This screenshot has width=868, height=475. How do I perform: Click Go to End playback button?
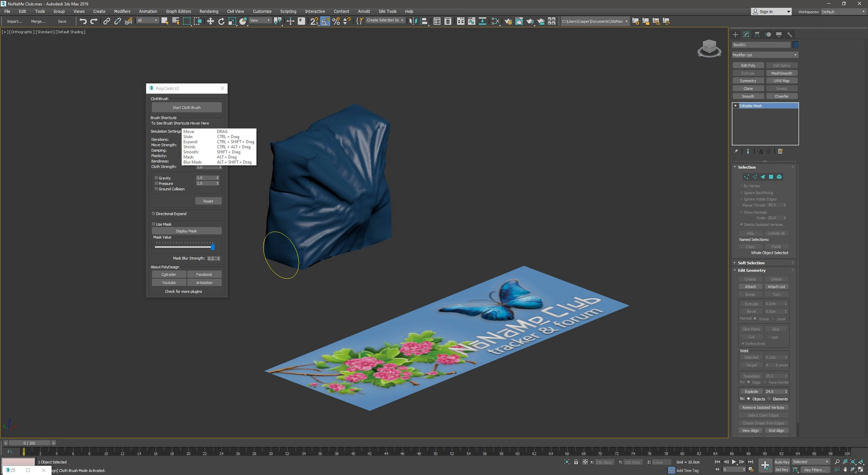click(x=750, y=462)
